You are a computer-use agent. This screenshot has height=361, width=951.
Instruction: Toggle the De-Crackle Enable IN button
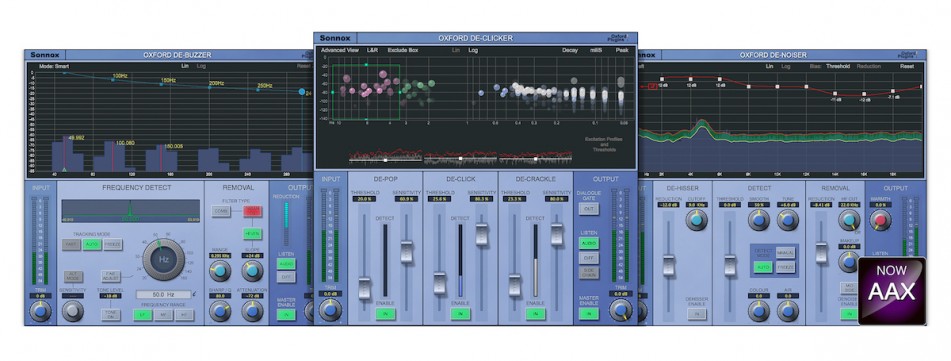[x=536, y=314]
